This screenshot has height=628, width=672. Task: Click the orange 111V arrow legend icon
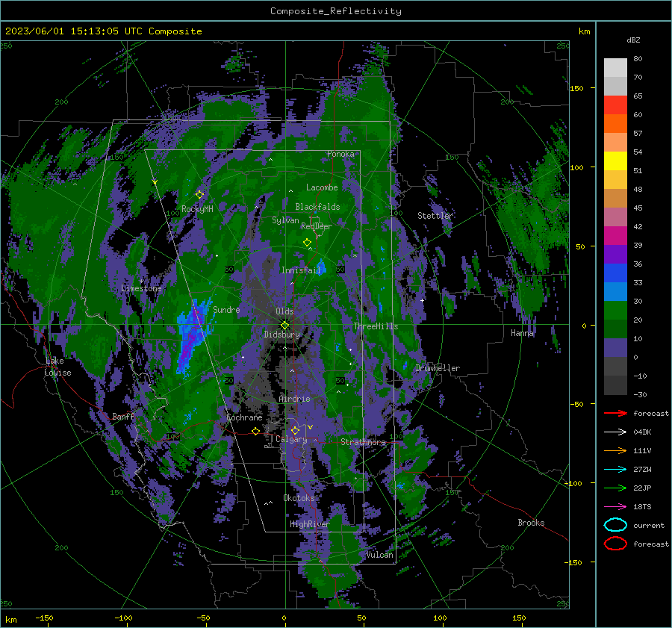[615, 450]
